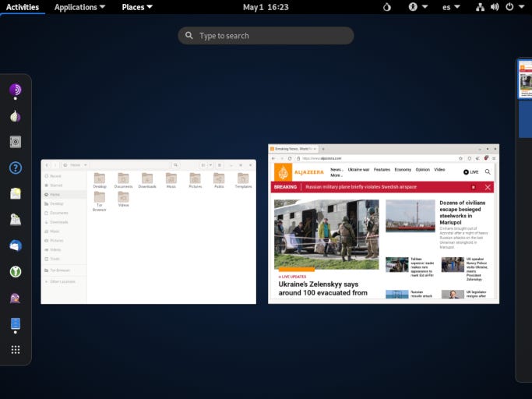Open the Applications menu dropdown
The image size is (532, 399).
[79, 7]
